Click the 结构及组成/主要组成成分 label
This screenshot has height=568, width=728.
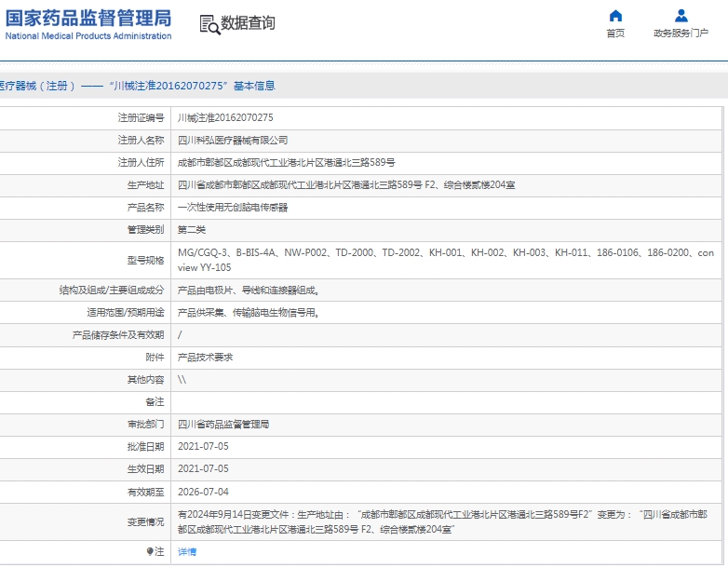coord(112,291)
